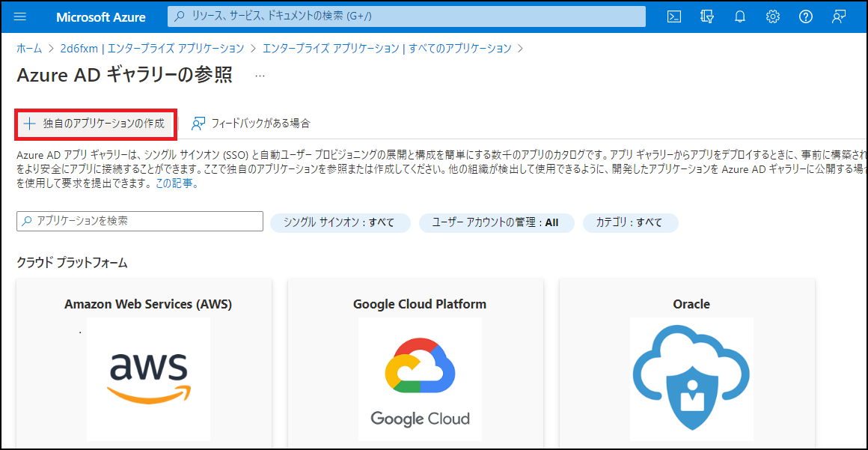Click the アプリケーションを検索 field

140,221
